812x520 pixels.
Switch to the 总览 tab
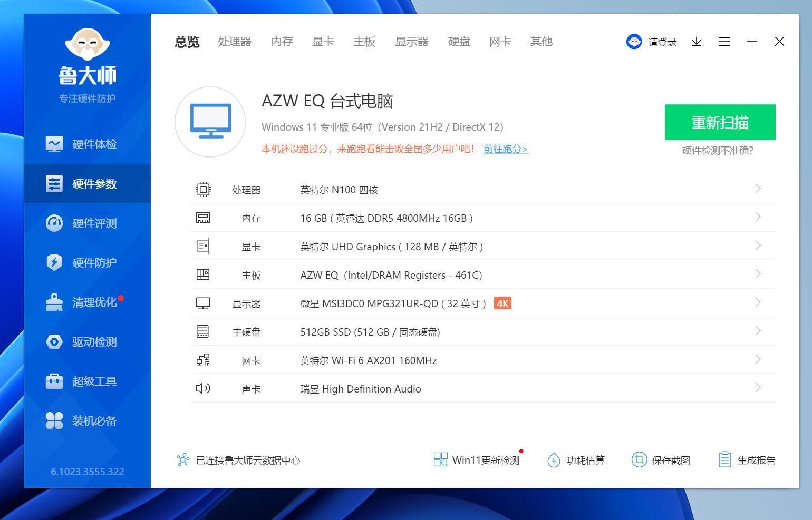coord(187,42)
